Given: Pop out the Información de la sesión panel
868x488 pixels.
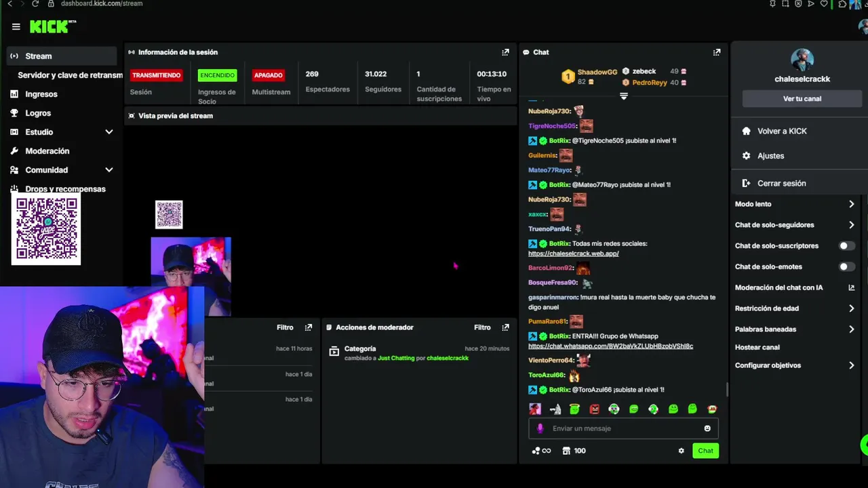Looking at the screenshot, I should (505, 52).
